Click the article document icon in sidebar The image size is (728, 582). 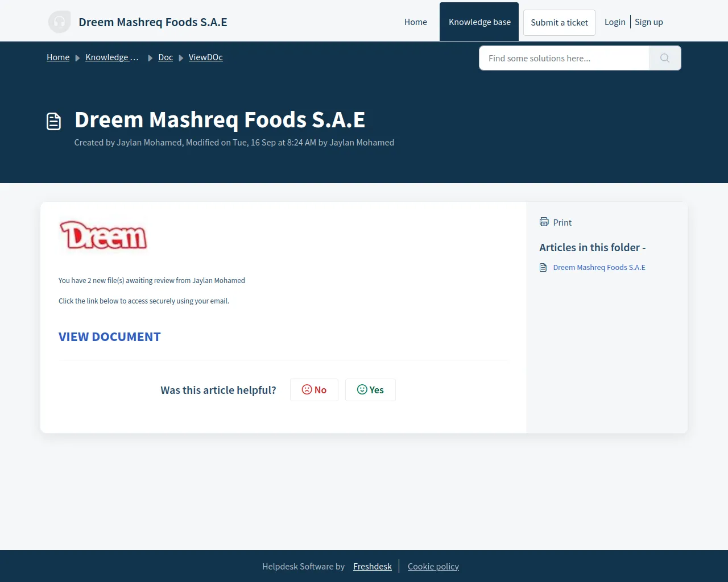(543, 268)
